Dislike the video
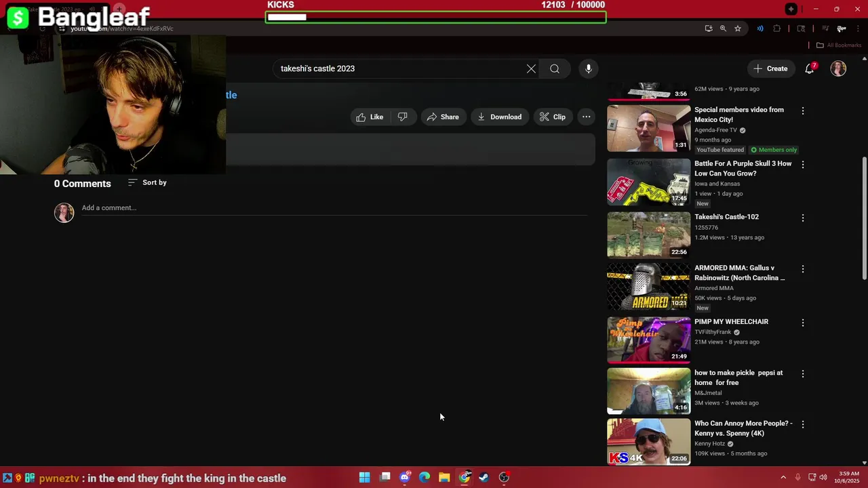The image size is (868, 488). (x=403, y=117)
